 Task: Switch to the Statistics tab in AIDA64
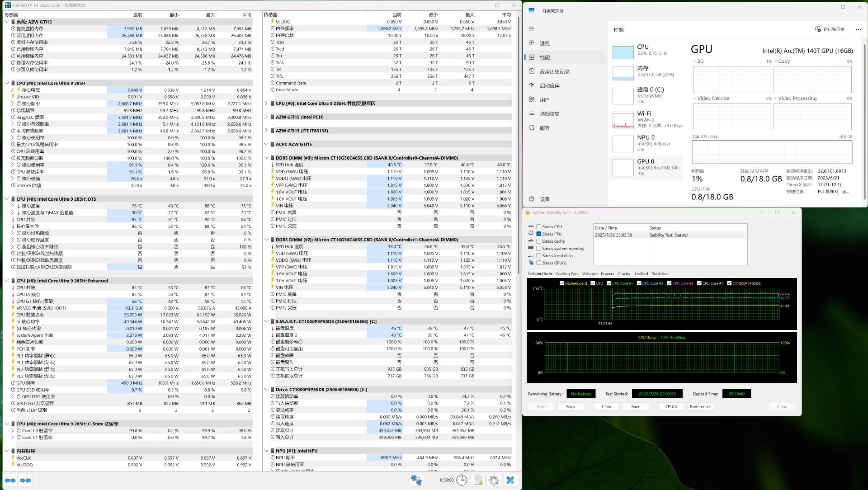[x=659, y=274]
